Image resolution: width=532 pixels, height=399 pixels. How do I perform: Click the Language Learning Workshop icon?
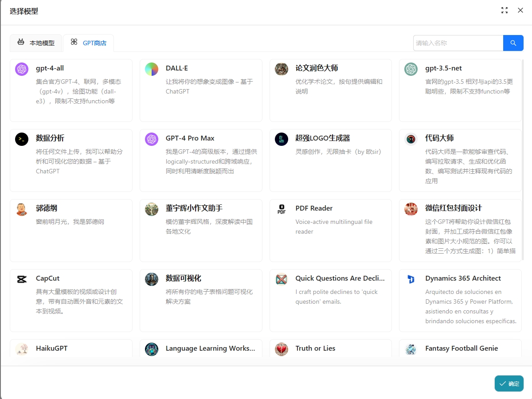pyautogui.click(x=152, y=349)
